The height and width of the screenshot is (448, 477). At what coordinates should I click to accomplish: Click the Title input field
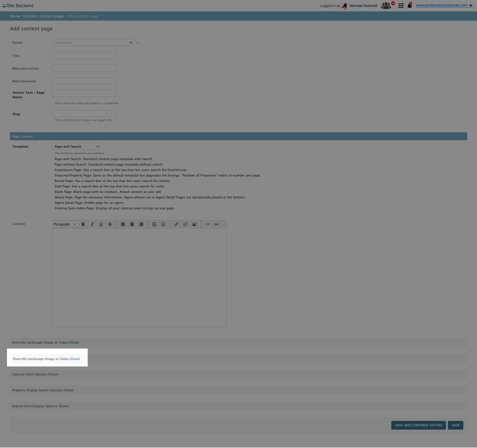point(84,55)
